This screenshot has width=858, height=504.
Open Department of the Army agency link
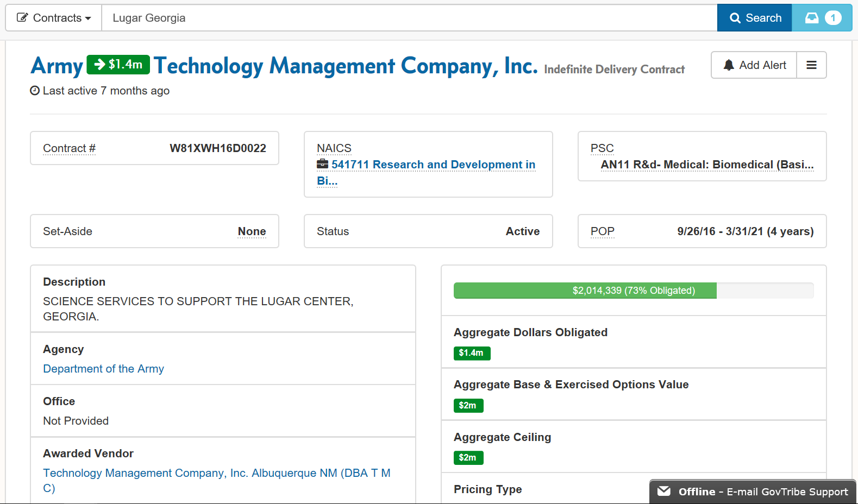[x=103, y=369]
